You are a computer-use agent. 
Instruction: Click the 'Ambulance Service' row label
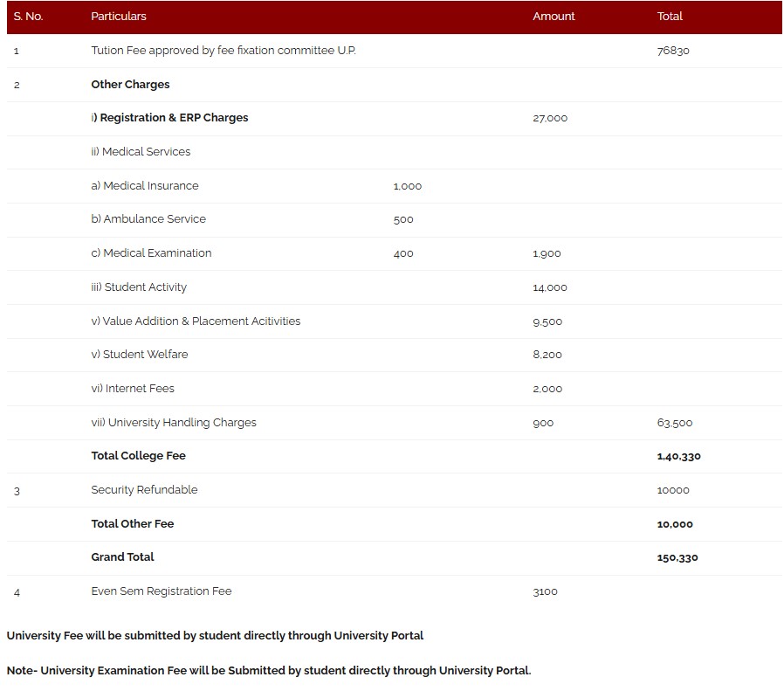tap(148, 219)
